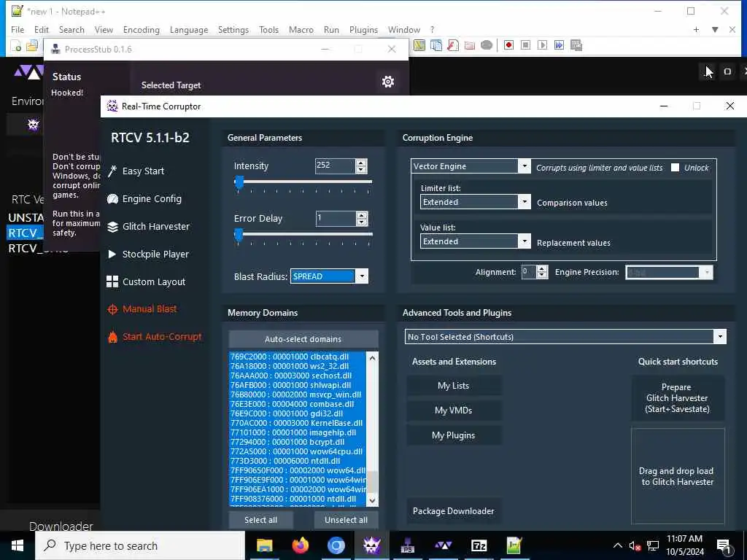Increase Alignment value with up arrow
Viewport: 747px width, 560px height.
[x=541, y=268]
